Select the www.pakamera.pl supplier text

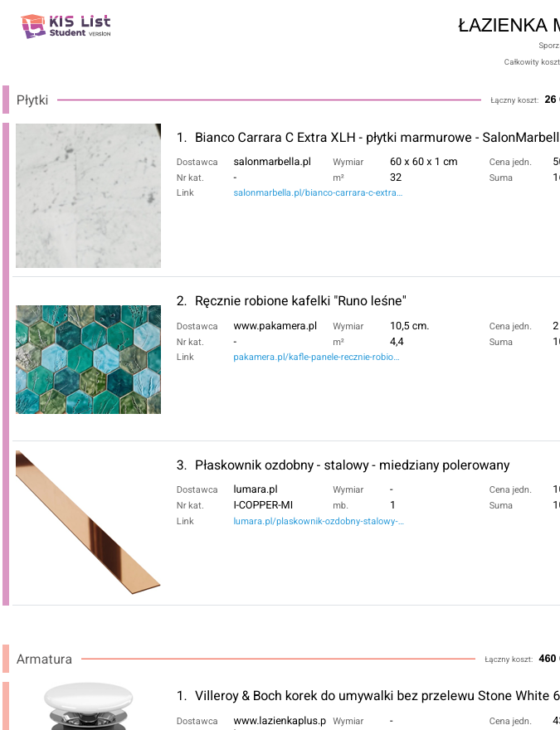pos(275,326)
